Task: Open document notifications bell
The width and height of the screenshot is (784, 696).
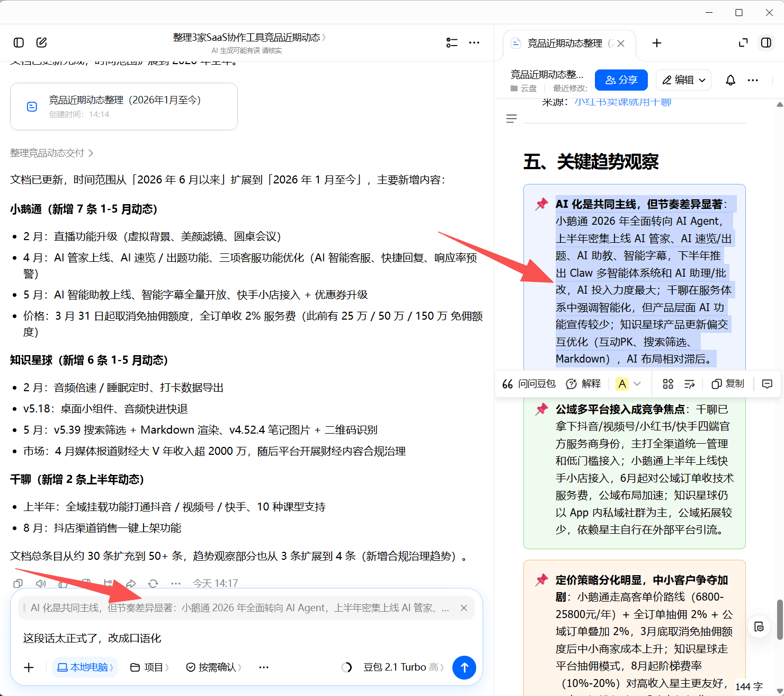Action: (x=730, y=80)
